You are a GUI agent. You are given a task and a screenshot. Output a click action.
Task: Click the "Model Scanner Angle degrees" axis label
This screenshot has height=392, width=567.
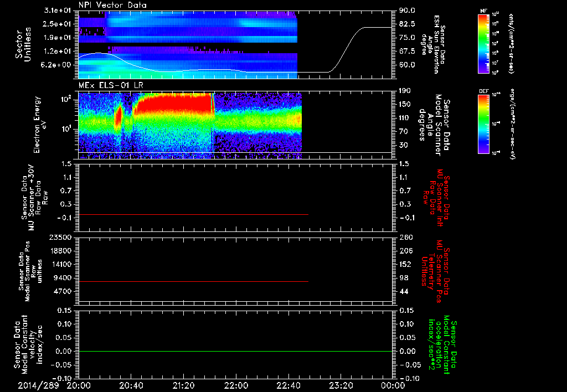pyautogui.click(x=434, y=125)
